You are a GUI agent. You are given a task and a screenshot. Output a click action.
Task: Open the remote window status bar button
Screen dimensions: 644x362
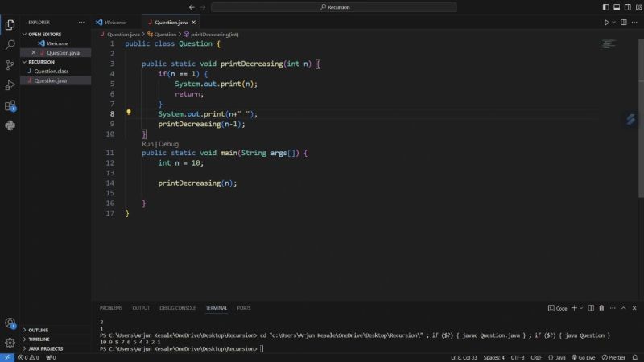click(x=7, y=357)
